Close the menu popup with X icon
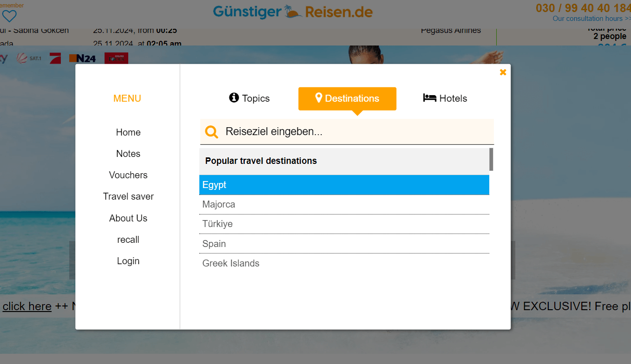 (503, 72)
